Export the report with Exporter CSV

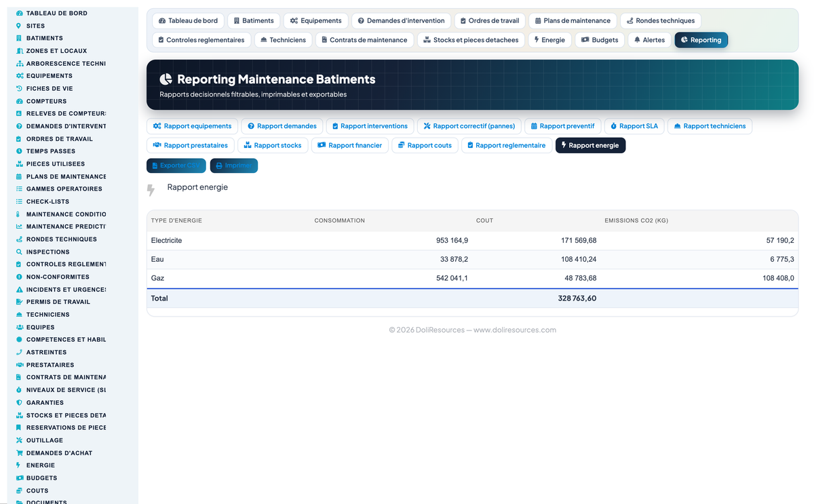176,166
